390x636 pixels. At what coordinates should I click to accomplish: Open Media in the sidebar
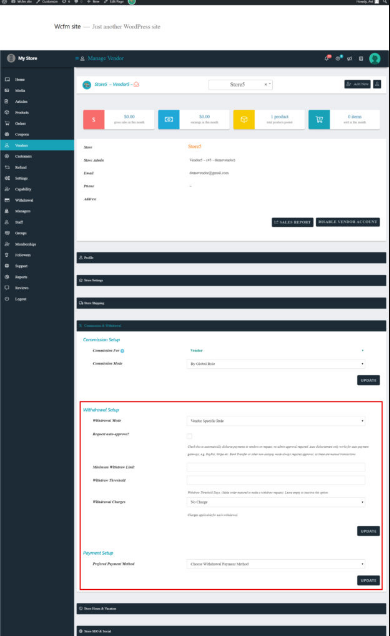coord(20,90)
